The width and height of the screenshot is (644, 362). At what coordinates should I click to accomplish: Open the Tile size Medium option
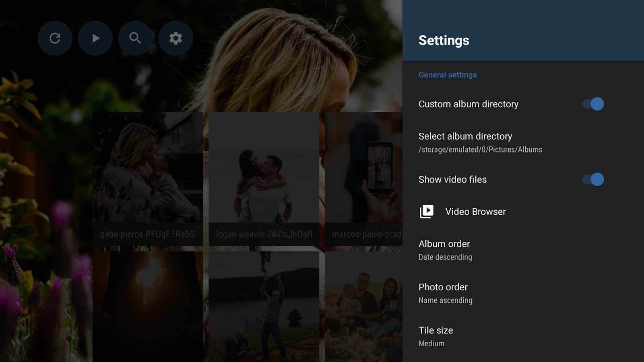[436, 336]
